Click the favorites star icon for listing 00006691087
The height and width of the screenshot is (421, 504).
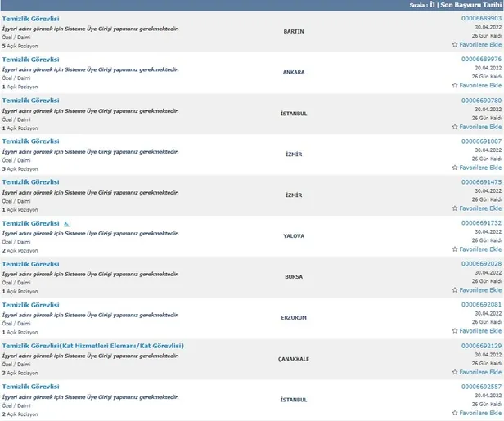click(x=455, y=168)
